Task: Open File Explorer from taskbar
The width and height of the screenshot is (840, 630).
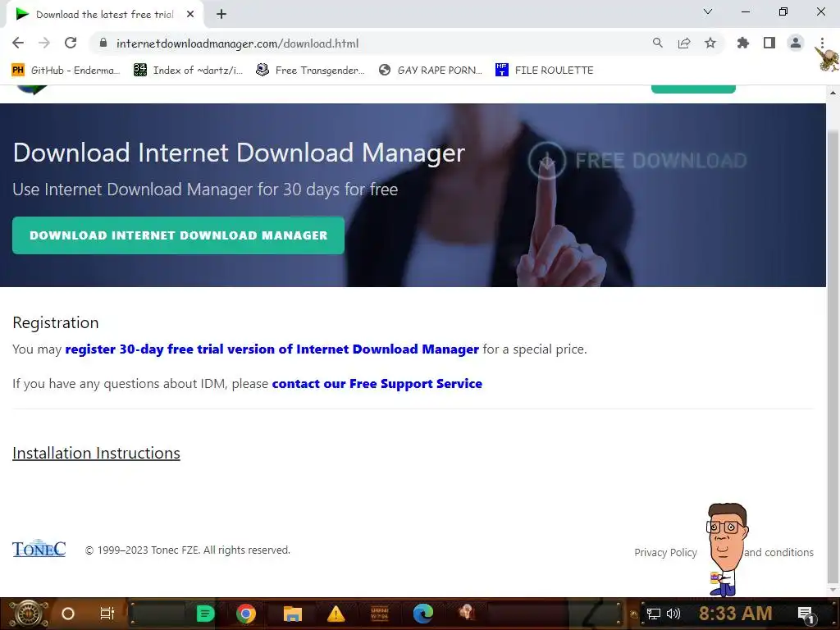Action: (293, 614)
